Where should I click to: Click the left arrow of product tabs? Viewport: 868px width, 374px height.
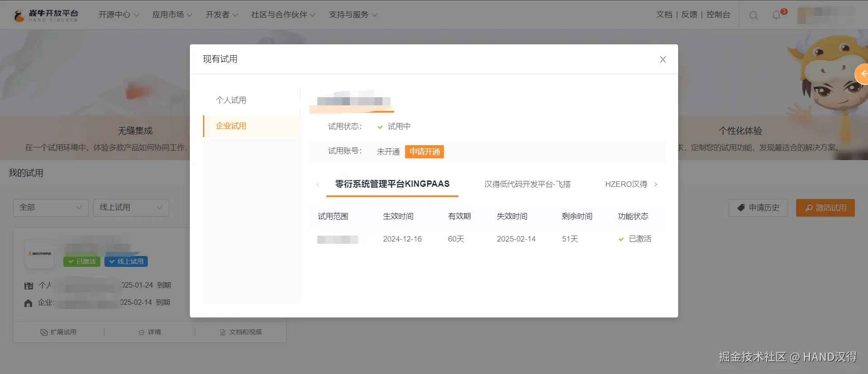coord(318,184)
